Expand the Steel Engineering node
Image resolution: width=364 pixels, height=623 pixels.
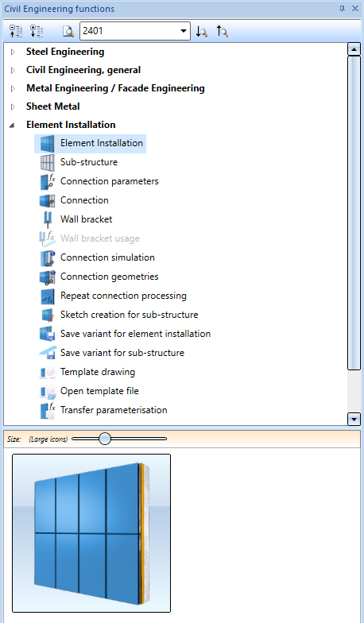13,52
